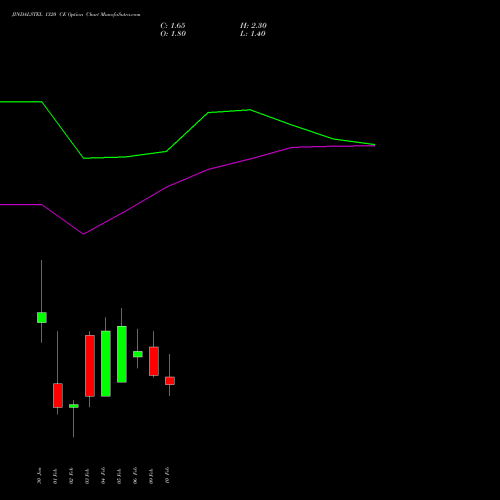Select the 10 Feb date label
This screenshot has width=500, height=500.
click(x=167, y=476)
